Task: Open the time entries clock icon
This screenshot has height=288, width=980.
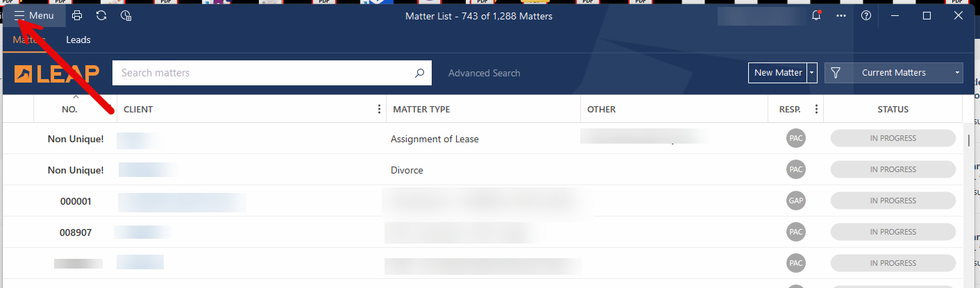Action: pyautogui.click(x=126, y=15)
